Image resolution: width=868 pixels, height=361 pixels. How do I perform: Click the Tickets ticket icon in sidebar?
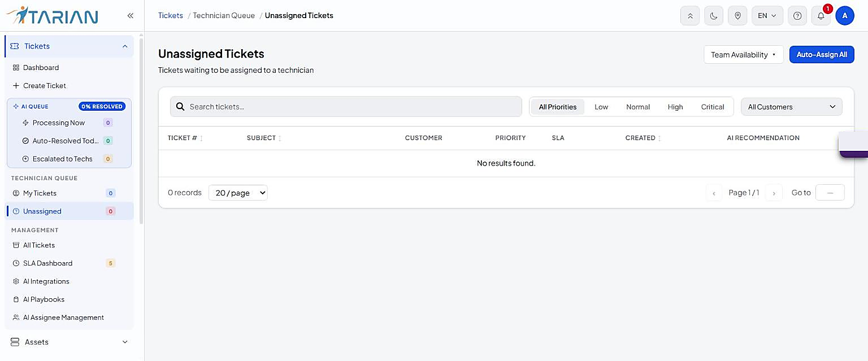click(x=15, y=46)
